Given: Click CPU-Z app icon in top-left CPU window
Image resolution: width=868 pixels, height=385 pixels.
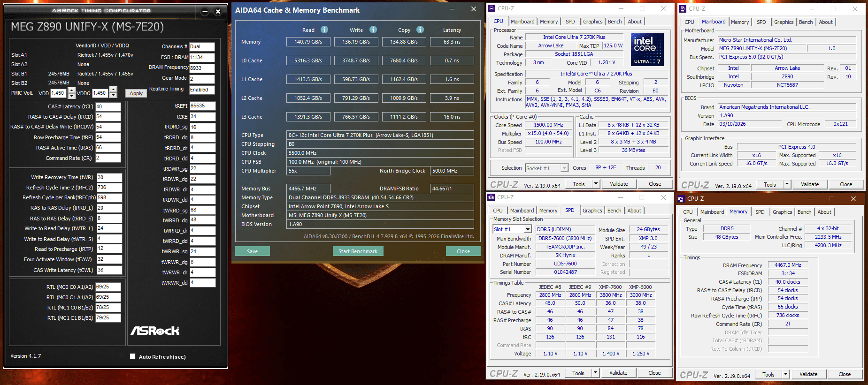Looking at the screenshot, I should click(492, 8).
